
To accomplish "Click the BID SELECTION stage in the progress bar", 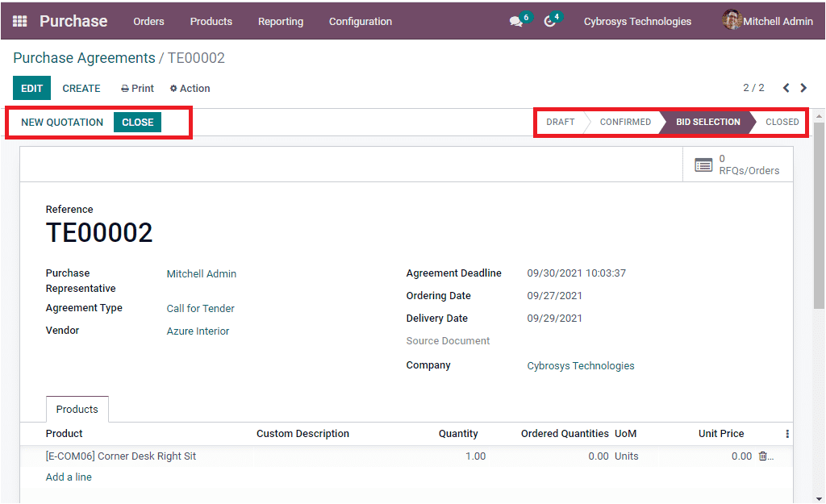I will [707, 122].
